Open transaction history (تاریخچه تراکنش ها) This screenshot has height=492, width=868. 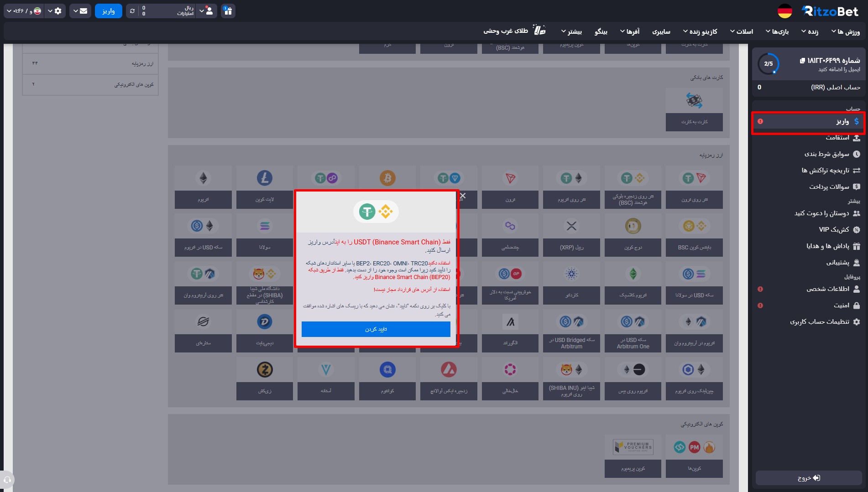[x=808, y=171]
